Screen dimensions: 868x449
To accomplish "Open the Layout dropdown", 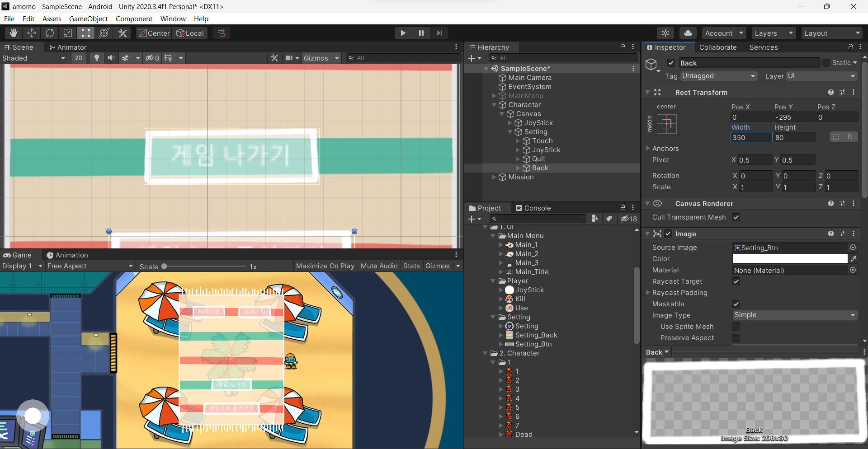I will pyautogui.click(x=832, y=33).
